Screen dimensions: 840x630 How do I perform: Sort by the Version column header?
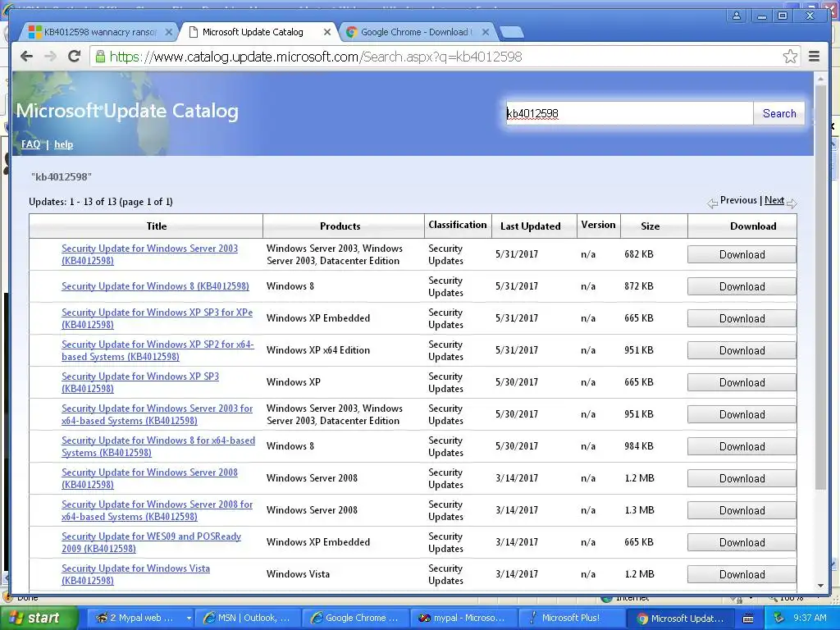tap(598, 225)
